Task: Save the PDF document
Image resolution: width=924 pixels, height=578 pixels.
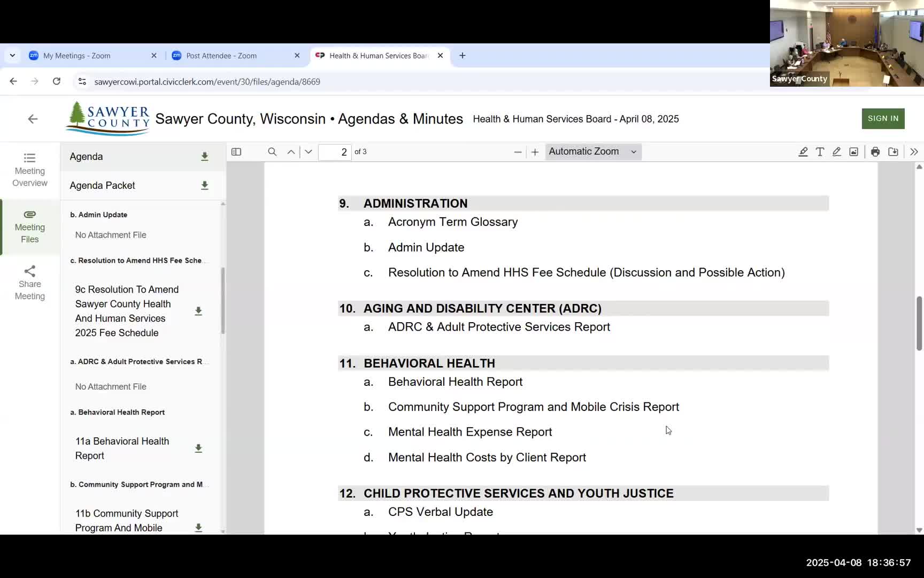Action: 893,152
